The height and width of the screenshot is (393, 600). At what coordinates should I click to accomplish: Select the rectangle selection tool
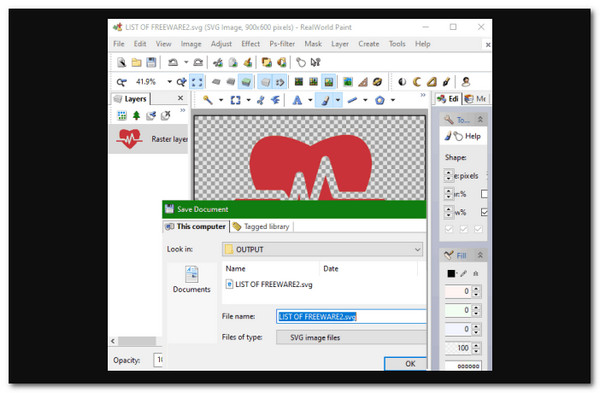[x=235, y=100]
